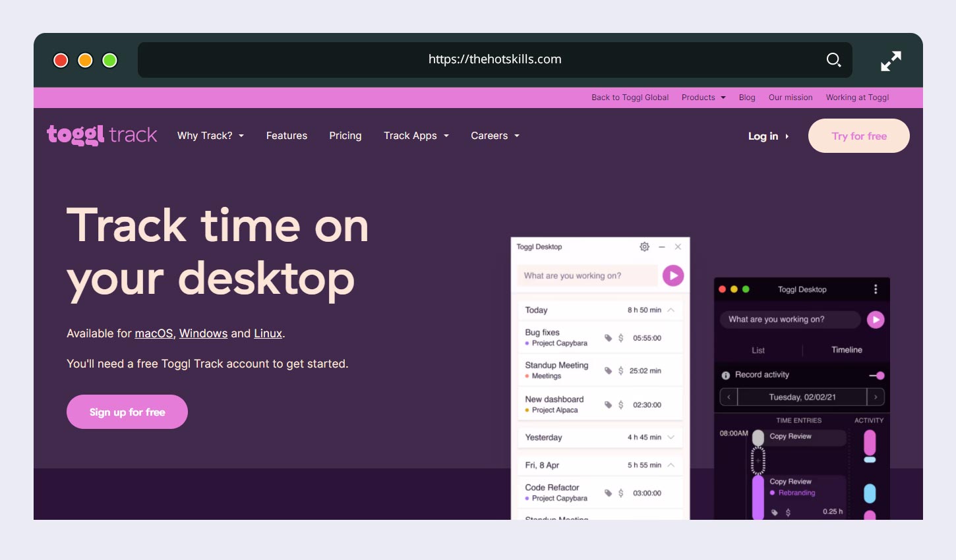Click the info icon beside Record activity
Viewport: 956px width, 560px height.
pyautogui.click(x=726, y=375)
